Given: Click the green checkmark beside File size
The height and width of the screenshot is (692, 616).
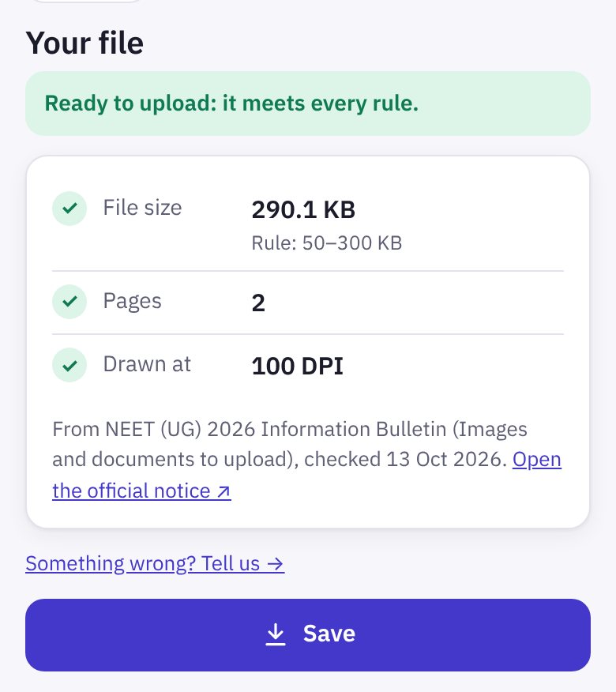Looking at the screenshot, I should [x=69, y=209].
